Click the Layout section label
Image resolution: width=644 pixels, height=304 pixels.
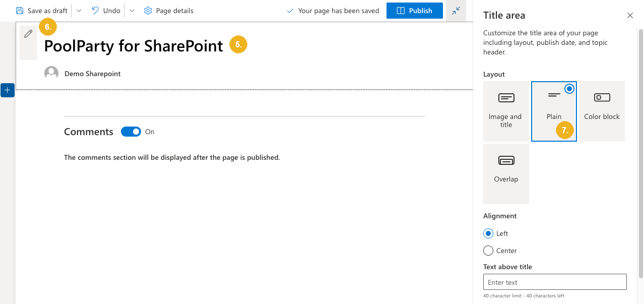tap(494, 74)
